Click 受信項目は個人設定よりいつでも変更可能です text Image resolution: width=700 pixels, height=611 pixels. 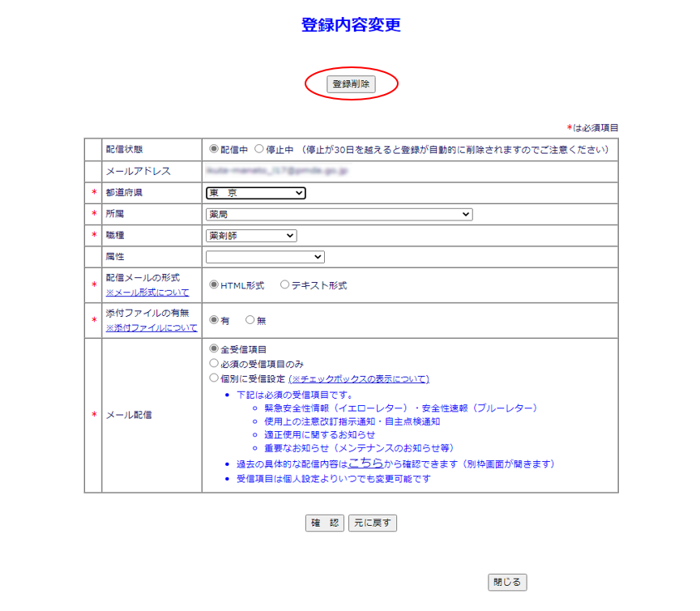tap(334, 479)
